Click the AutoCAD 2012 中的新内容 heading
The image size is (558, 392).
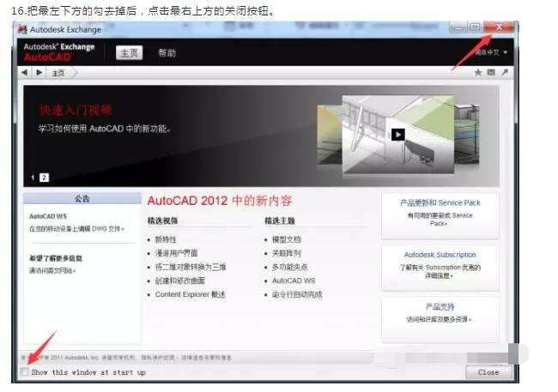220,201
